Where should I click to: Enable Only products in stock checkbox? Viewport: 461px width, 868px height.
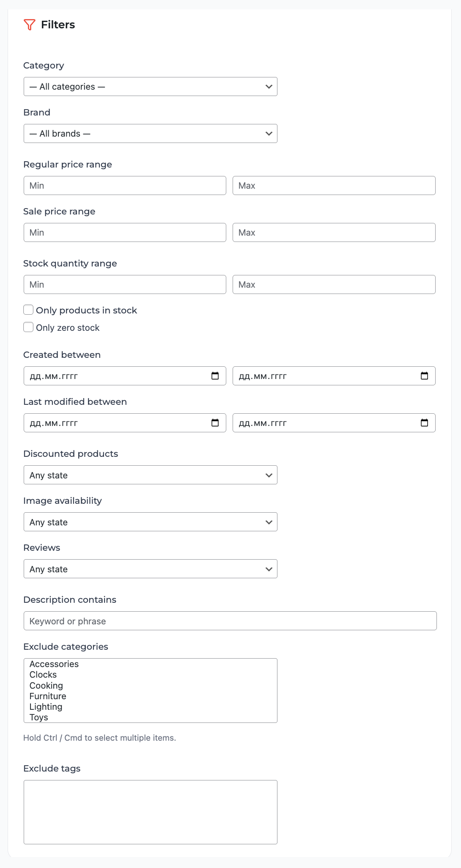pyautogui.click(x=28, y=310)
